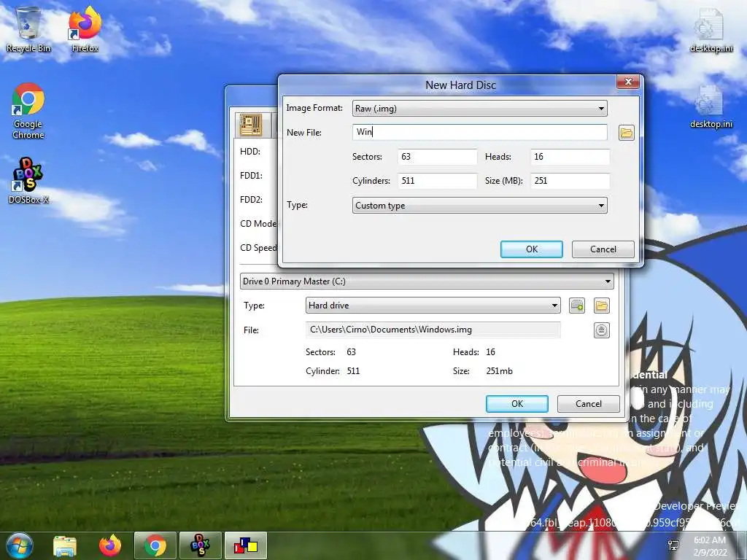Click the eject disc image icon
747x560 pixels.
coord(602,330)
